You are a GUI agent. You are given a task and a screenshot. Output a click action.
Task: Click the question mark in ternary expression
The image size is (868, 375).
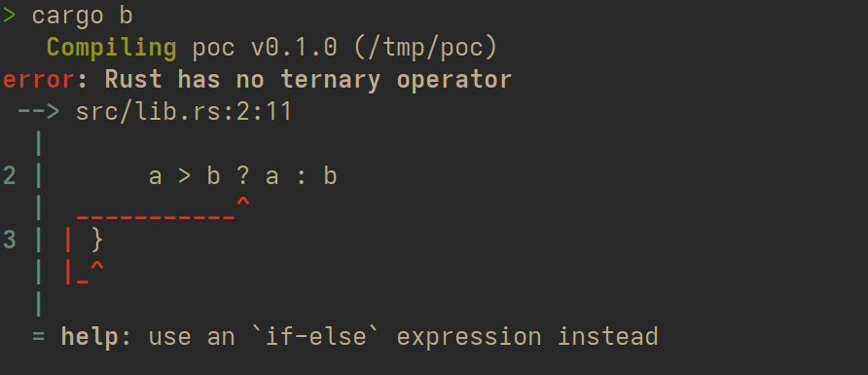(x=242, y=176)
